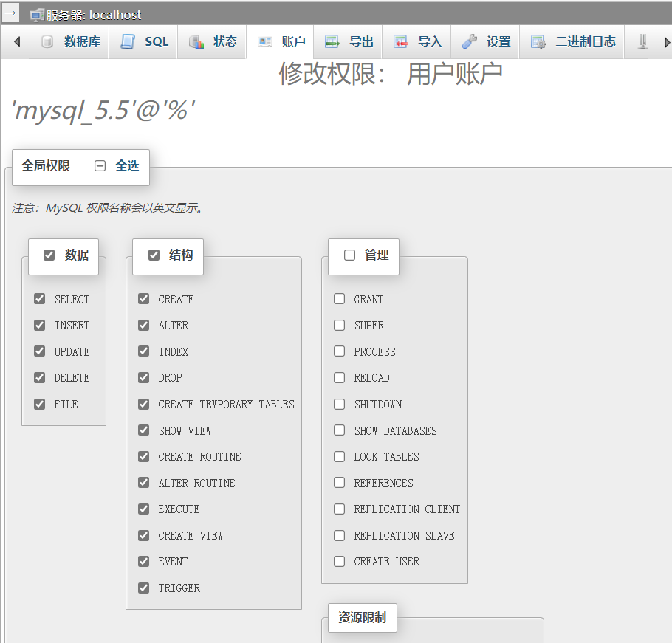
Task: Switch to the 状态 status tab
Action: (x=225, y=42)
